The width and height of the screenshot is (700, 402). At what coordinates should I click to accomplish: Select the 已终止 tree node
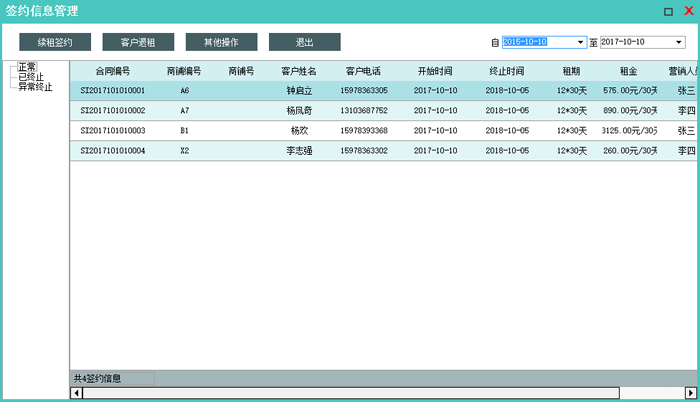tap(30, 76)
